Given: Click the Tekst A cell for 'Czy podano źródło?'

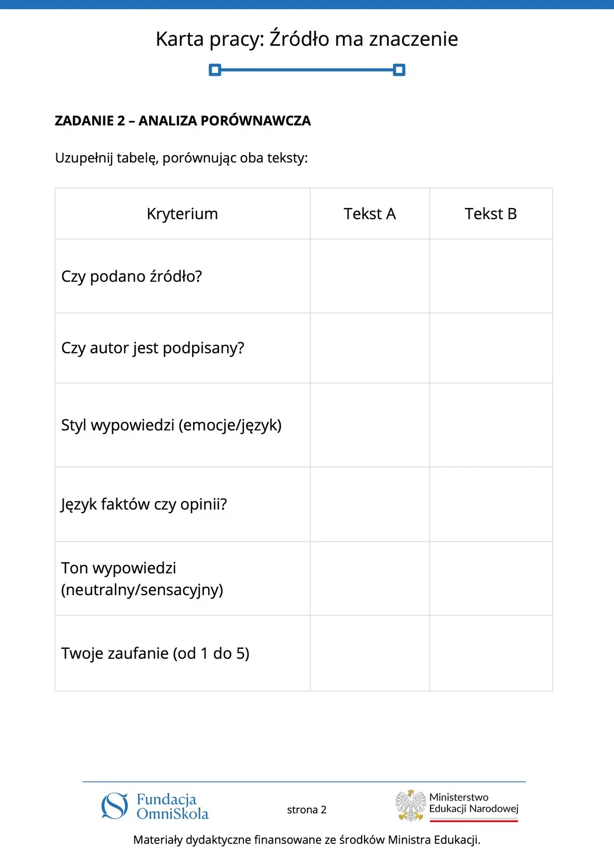Looking at the screenshot, I should pos(370,276).
